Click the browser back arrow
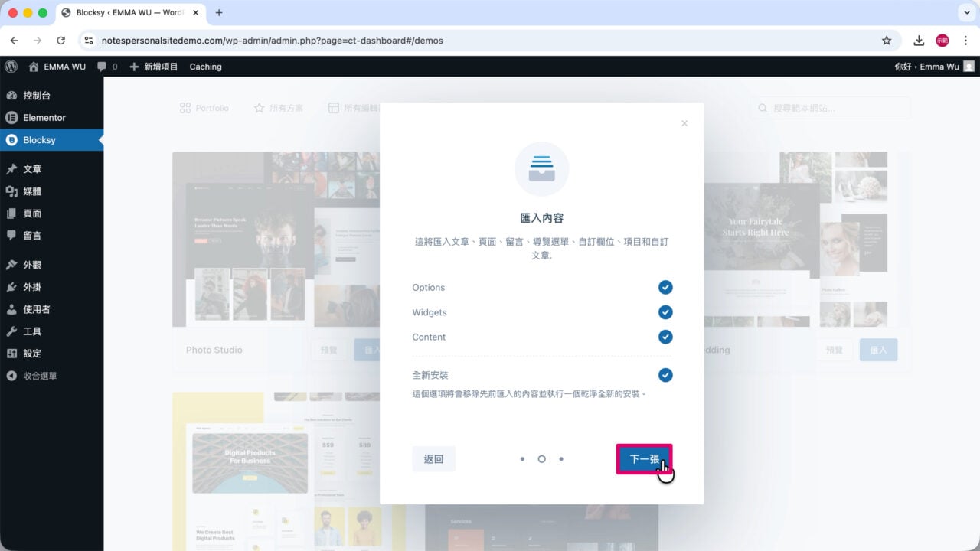980x551 pixels. coord(14,41)
